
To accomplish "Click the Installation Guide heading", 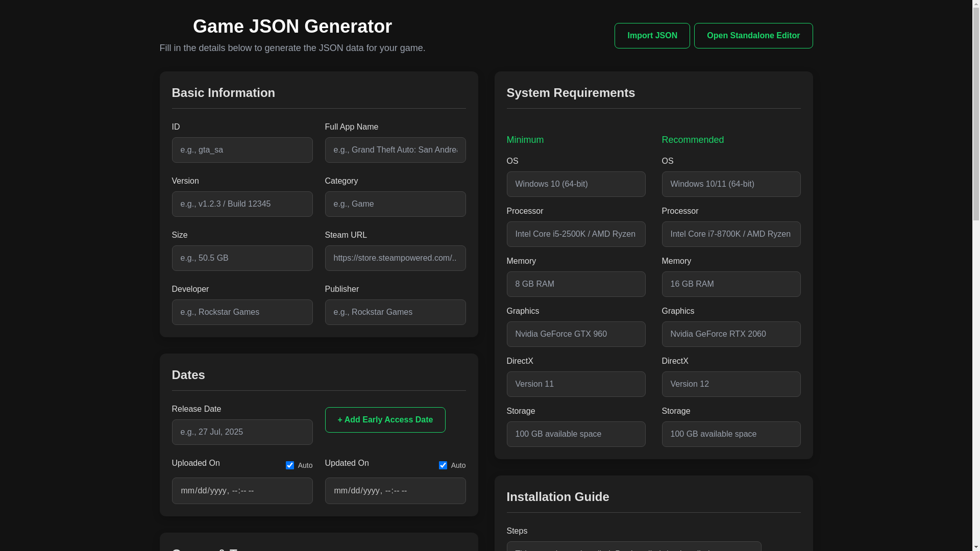I will (x=557, y=497).
